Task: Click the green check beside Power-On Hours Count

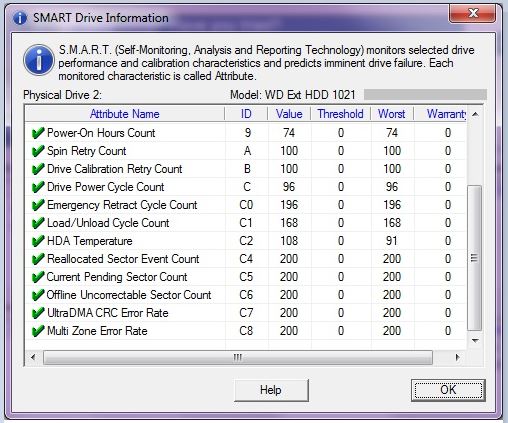Action: coord(38,133)
